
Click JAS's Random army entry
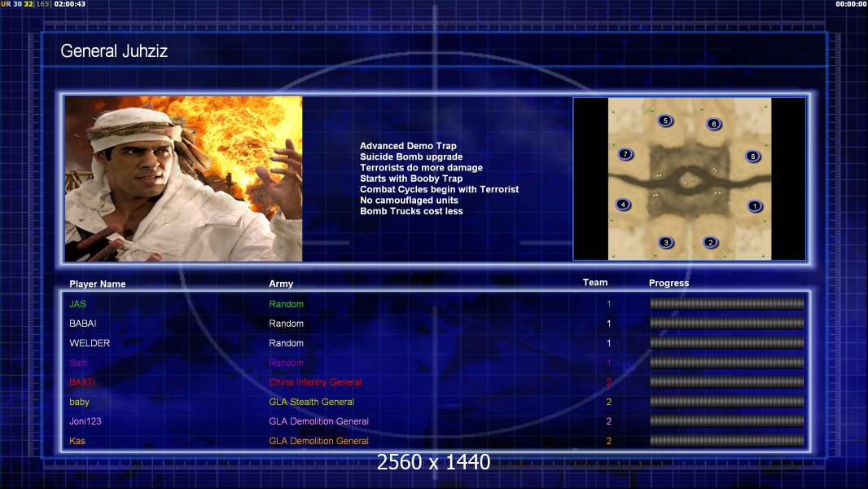click(286, 304)
